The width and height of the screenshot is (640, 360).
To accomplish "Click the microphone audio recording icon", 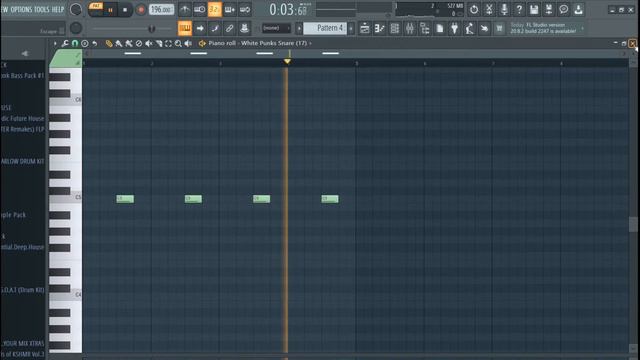I will (504, 9).
